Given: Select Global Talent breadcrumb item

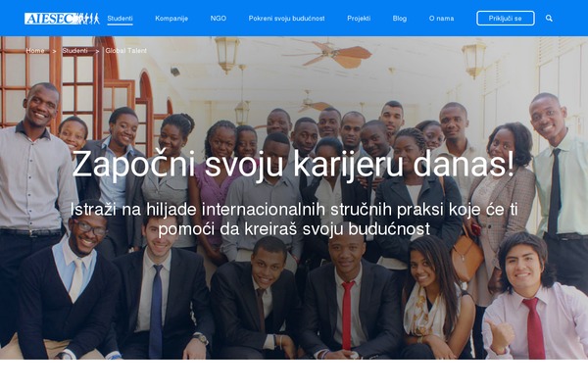Looking at the screenshot, I should pos(126,51).
